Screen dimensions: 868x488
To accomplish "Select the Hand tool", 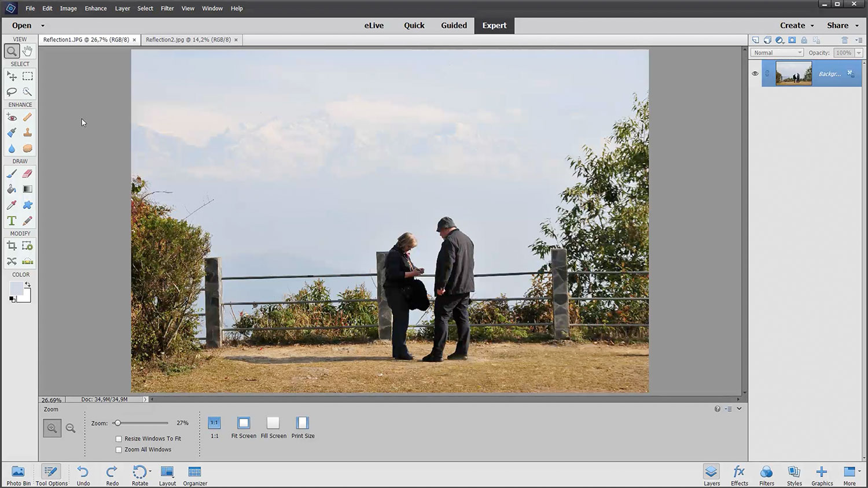I will point(27,51).
